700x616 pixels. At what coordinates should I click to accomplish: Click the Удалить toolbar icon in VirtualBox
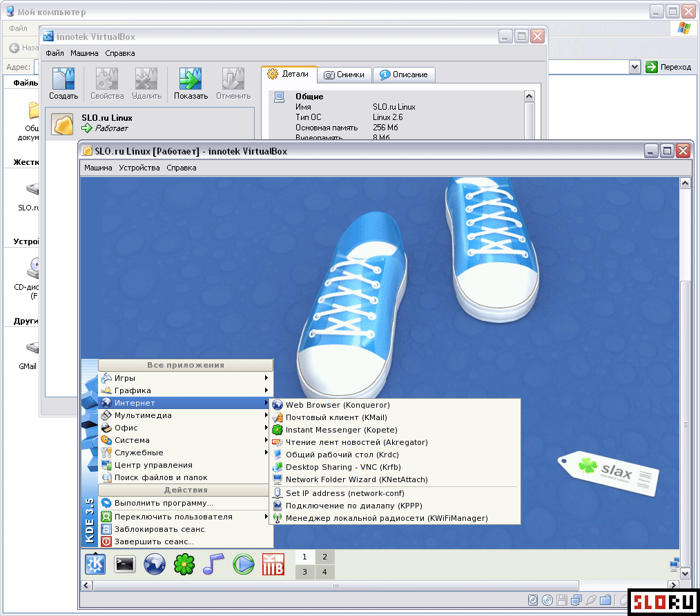[146, 79]
